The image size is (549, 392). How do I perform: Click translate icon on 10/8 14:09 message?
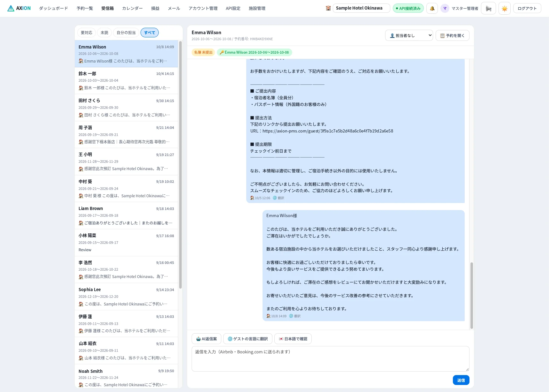coord(295,316)
